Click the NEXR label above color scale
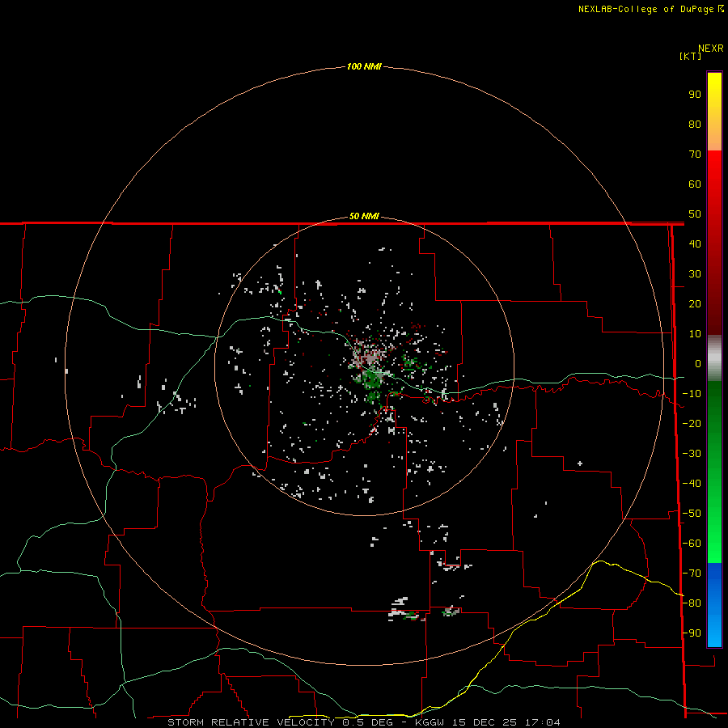Image resolution: width=728 pixels, height=728 pixels. pos(711,49)
